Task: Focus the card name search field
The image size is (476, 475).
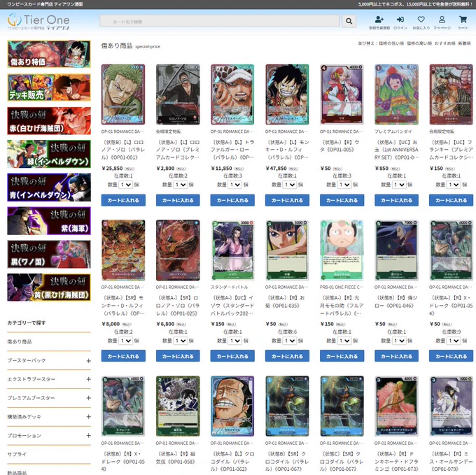Action: point(220,21)
